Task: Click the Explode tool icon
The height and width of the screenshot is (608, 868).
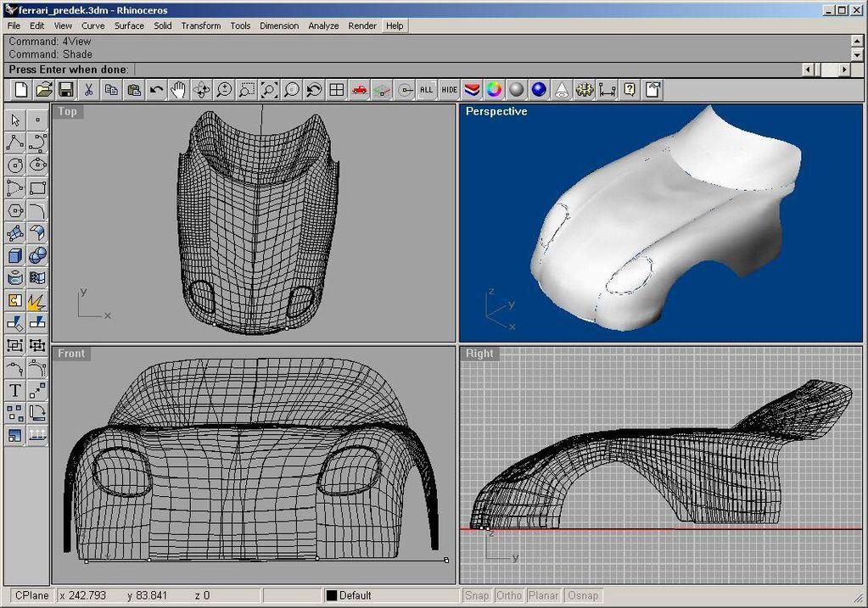Action: [37, 301]
